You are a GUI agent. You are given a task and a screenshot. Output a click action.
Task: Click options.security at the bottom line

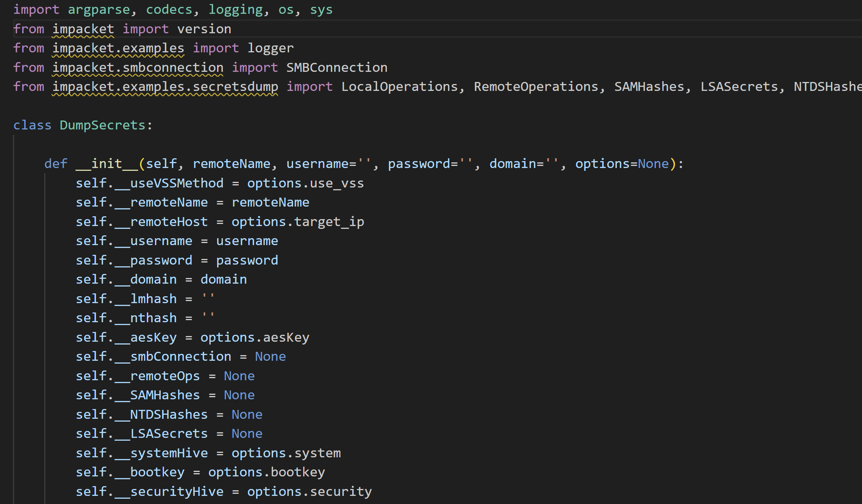tap(310, 491)
